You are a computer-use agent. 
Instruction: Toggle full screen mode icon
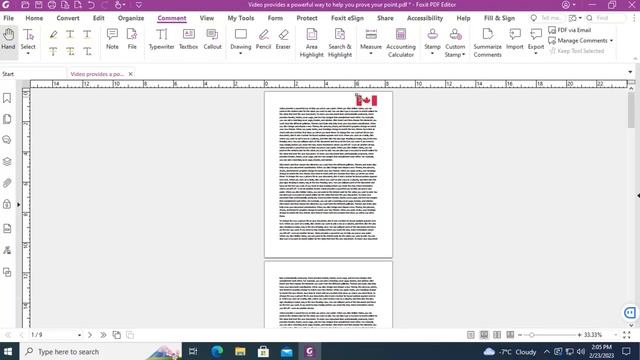click(627, 335)
